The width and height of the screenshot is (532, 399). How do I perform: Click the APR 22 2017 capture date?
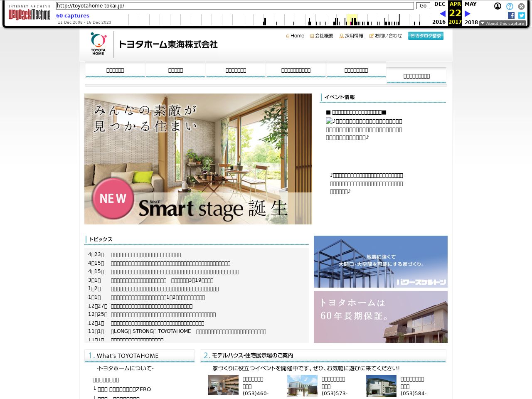[x=455, y=13]
